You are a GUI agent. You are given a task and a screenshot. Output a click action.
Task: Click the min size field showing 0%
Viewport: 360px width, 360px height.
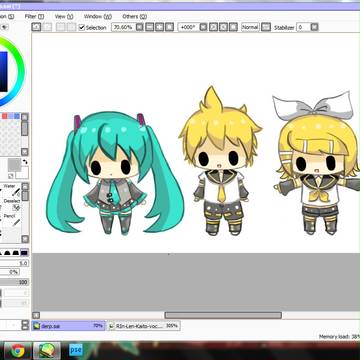[9, 272]
